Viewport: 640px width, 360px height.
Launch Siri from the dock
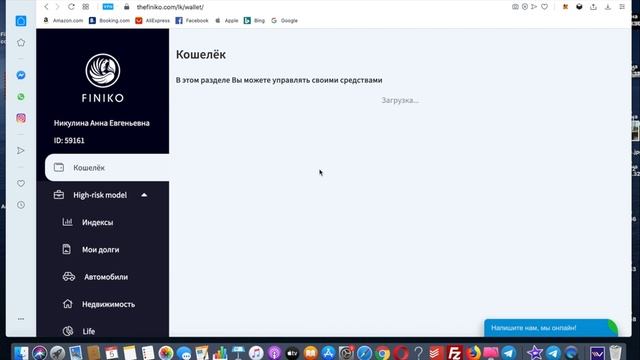pyautogui.click(x=40, y=353)
